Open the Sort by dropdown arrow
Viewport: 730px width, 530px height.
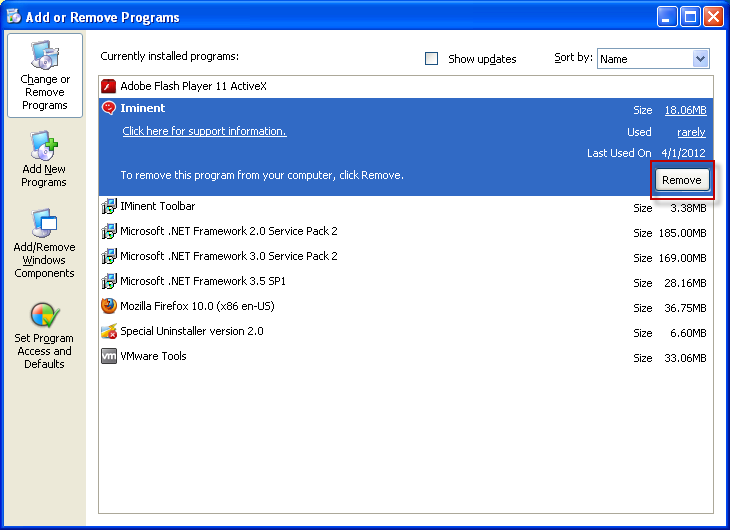coord(700,59)
